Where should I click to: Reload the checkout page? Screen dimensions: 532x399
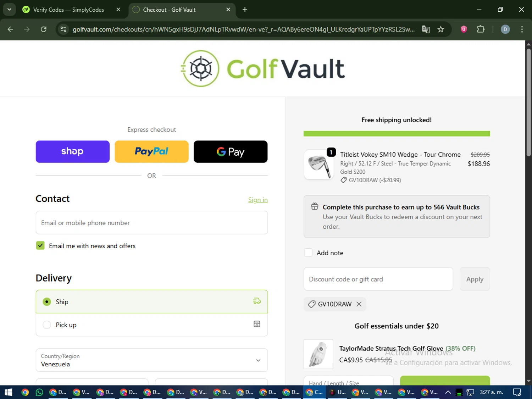(44, 29)
